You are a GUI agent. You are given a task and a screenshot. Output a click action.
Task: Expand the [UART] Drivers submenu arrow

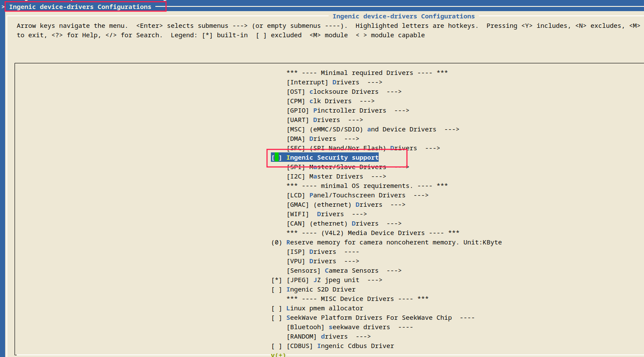(x=356, y=120)
